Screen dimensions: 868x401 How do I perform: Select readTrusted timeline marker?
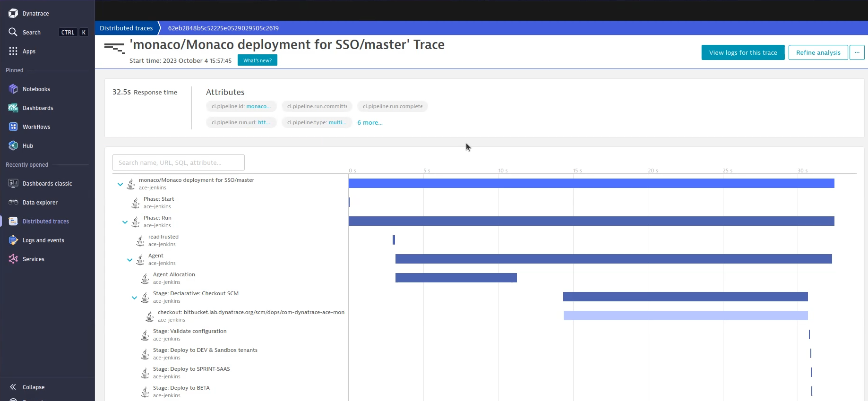point(394,240)
